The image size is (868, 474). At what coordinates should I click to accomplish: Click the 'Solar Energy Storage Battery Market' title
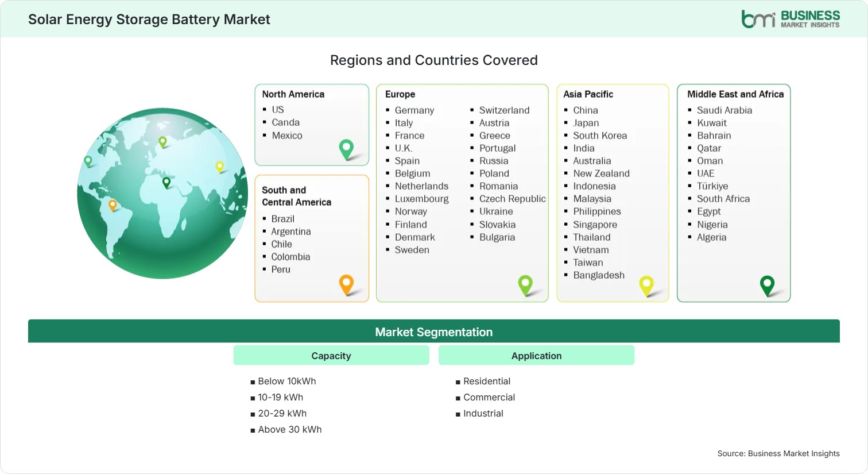149,20
